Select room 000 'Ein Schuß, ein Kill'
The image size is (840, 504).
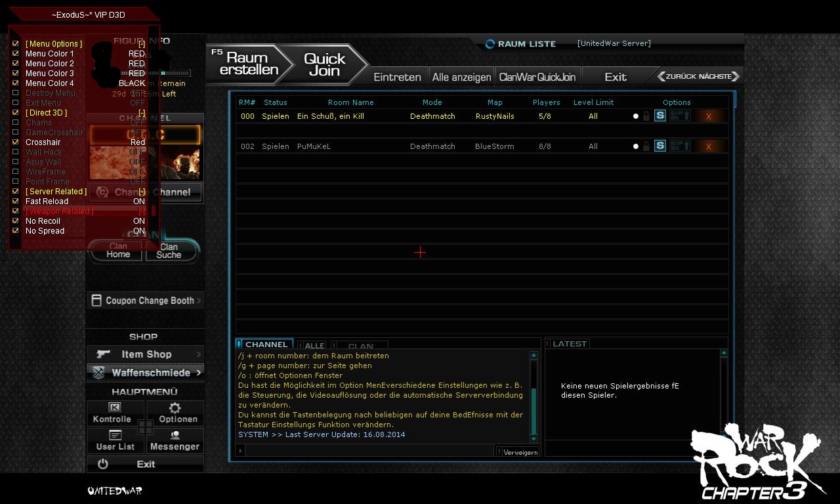pos(482,116)
